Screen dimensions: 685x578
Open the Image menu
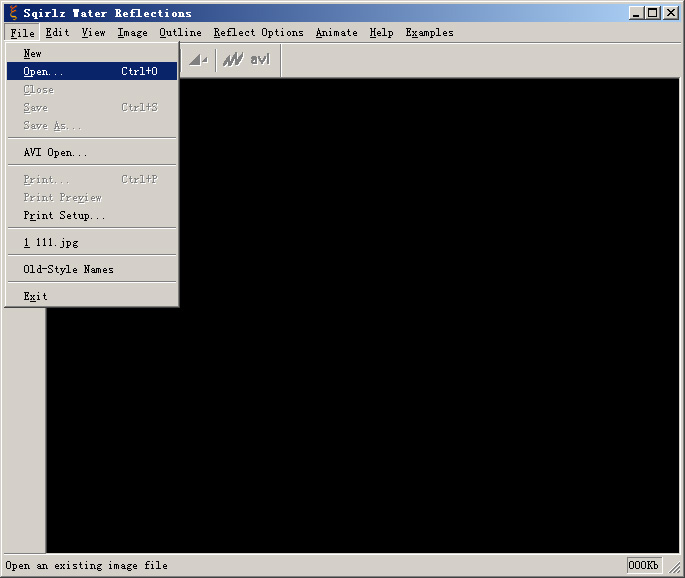[132, 33]
